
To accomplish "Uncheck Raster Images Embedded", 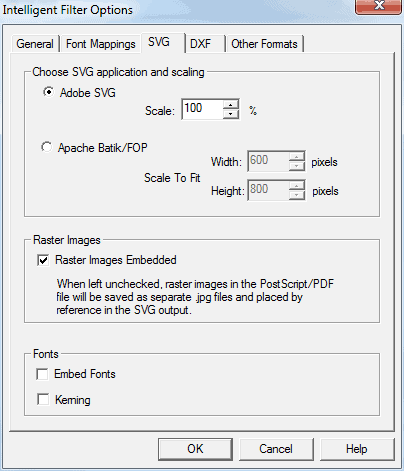I will [x=43, y=260].
